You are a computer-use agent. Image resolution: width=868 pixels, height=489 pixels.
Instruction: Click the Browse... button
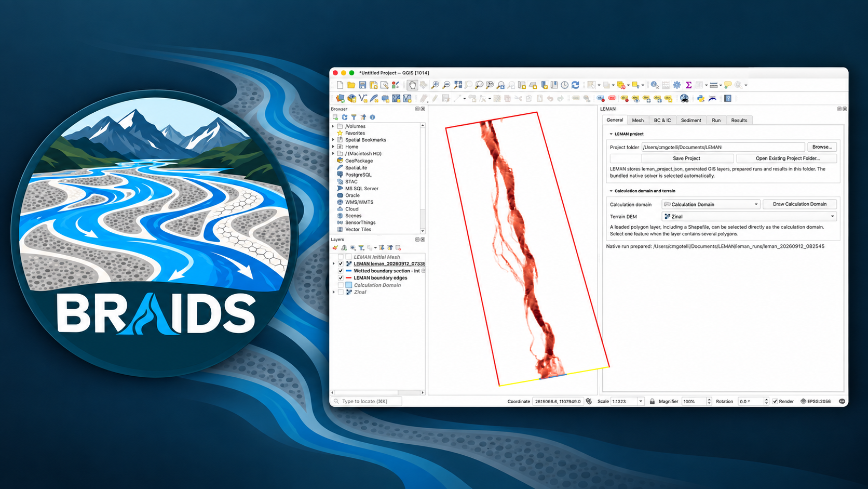[x=822, y=147]
